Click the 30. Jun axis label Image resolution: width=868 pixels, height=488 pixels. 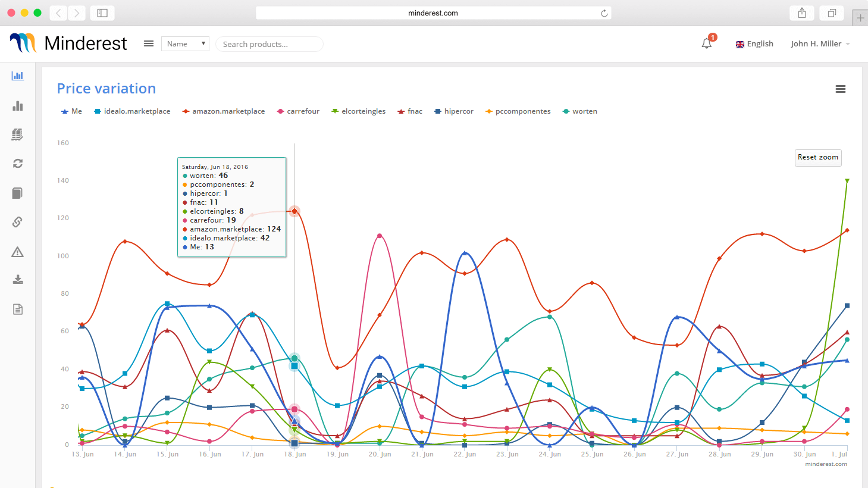tap(805, 454)
